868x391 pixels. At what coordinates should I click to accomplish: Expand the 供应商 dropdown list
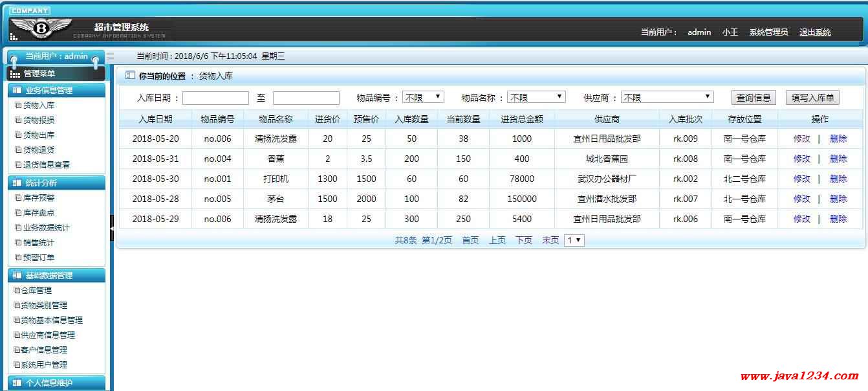[667, 97]
